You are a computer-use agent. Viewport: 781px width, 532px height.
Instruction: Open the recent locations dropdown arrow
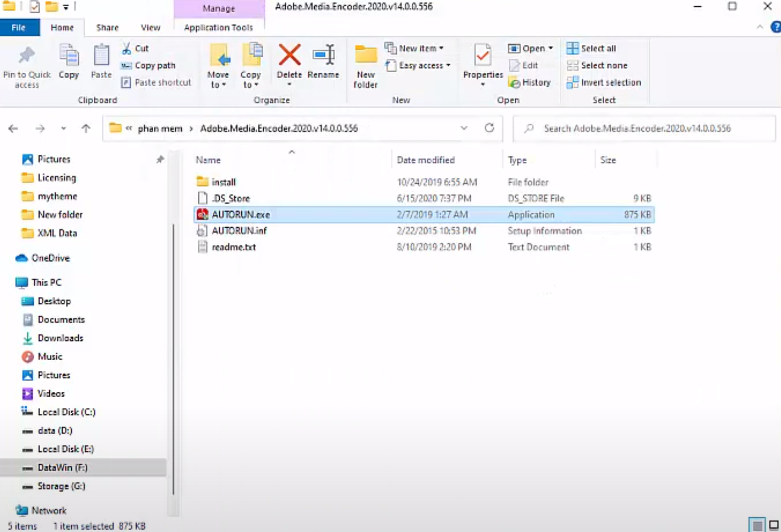click(x=63, y=128)
